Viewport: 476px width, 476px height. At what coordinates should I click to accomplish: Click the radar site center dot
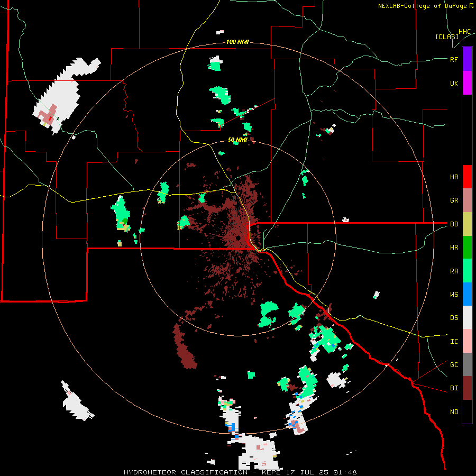point(239,238)
